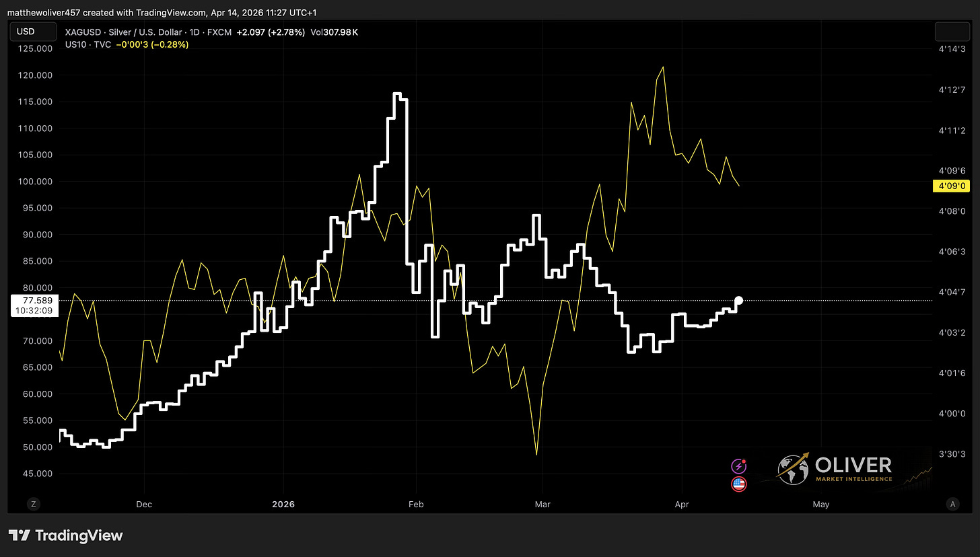Click the 65.000 price axis label

coord(36,367)
